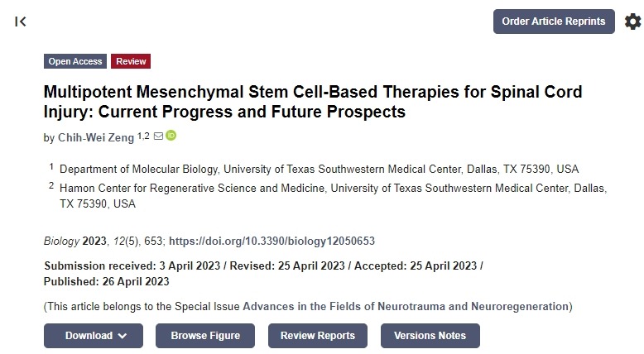
Task: Click the author email envelope icon
Action: coord(158,136)
